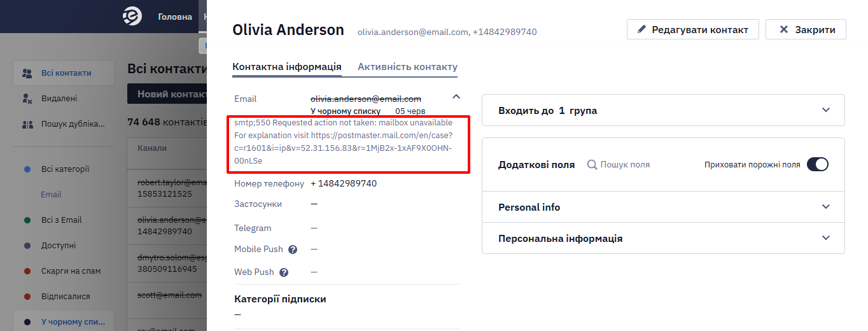Screen dimensions: 868x331
Task: Click the Видалені deleted contacts icon
Action: tap(27, 99)
